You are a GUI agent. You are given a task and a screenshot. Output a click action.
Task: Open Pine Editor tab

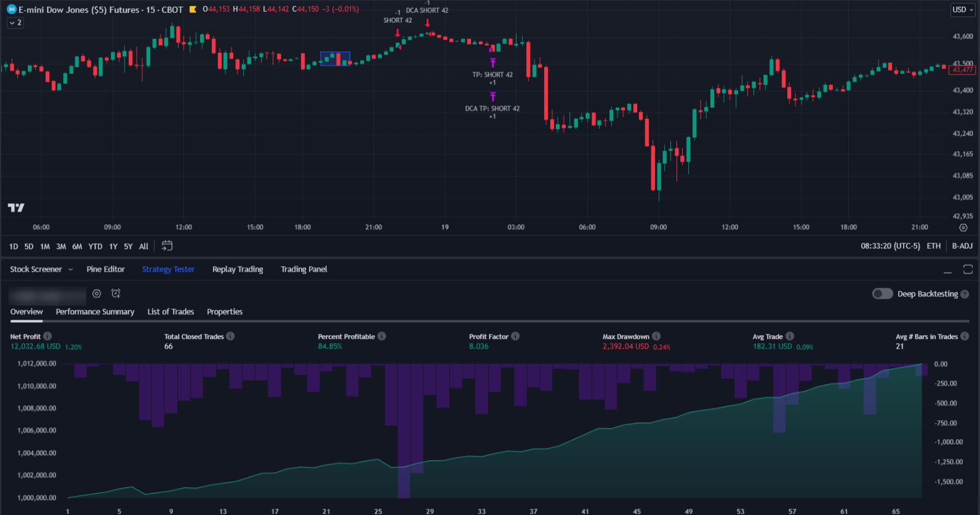105,269
